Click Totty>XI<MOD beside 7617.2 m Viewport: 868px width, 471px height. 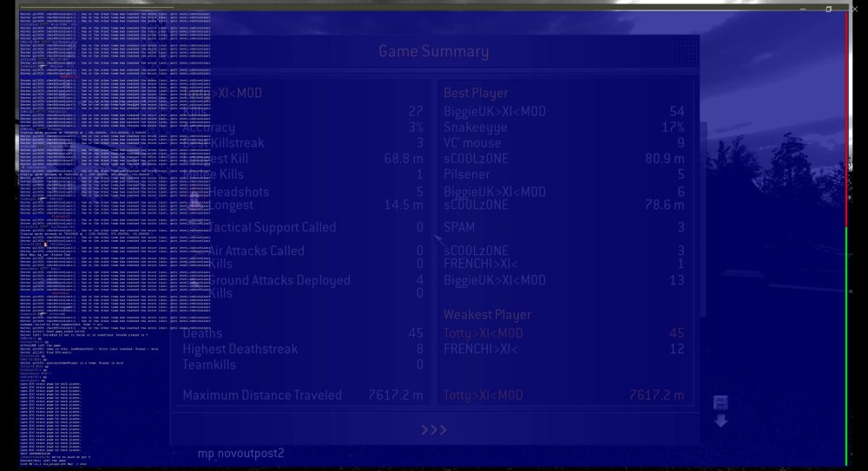coord(483,396)
